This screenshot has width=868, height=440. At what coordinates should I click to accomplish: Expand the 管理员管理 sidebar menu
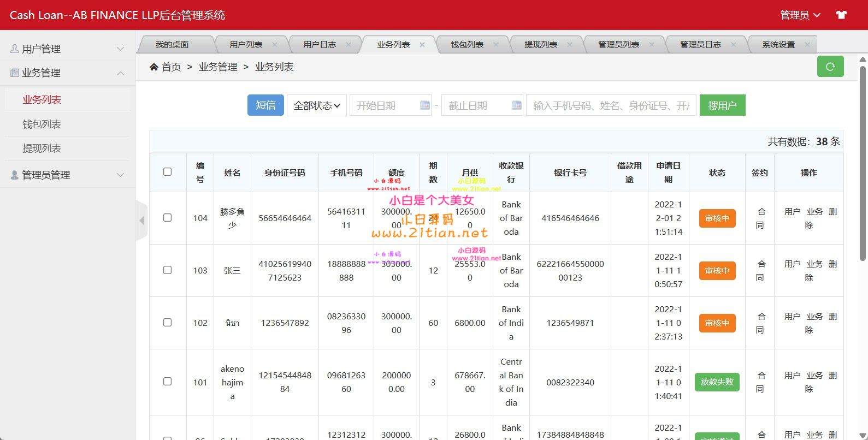[x=68, y=175]
